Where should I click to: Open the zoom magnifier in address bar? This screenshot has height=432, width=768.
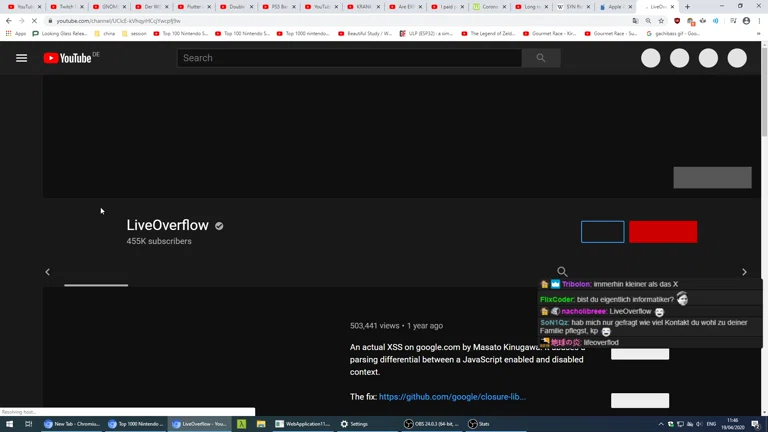pos(648,21)
